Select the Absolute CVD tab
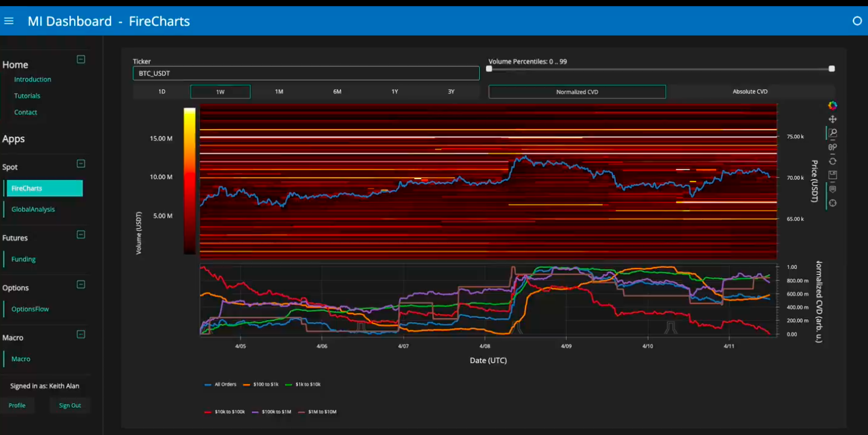 point(750,92)
